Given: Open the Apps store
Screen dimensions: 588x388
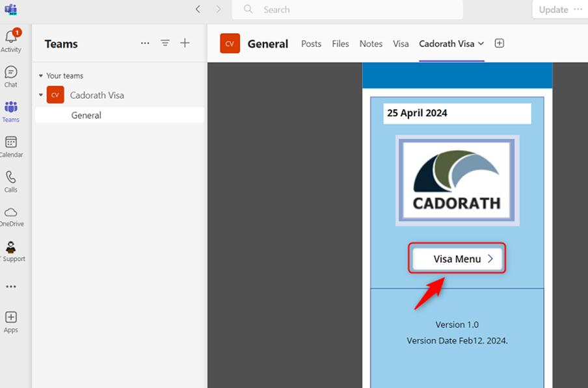Looking at the screenshot, I should pyautogui.click(x=11, y=322).
